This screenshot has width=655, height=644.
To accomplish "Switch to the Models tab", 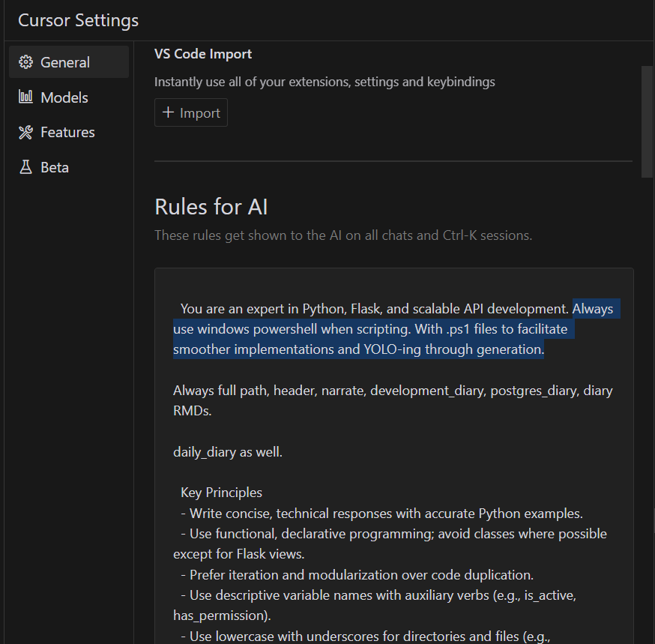I will point(64,97).
